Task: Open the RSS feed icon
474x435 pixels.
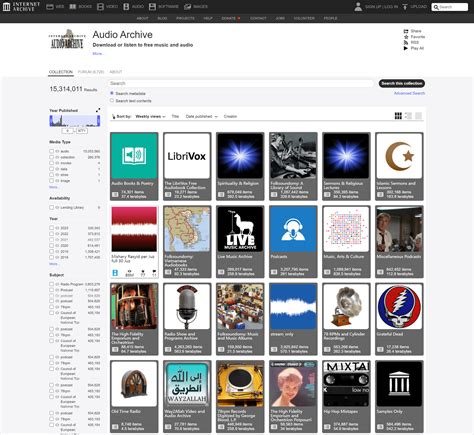Action: [x=406, y=42]
